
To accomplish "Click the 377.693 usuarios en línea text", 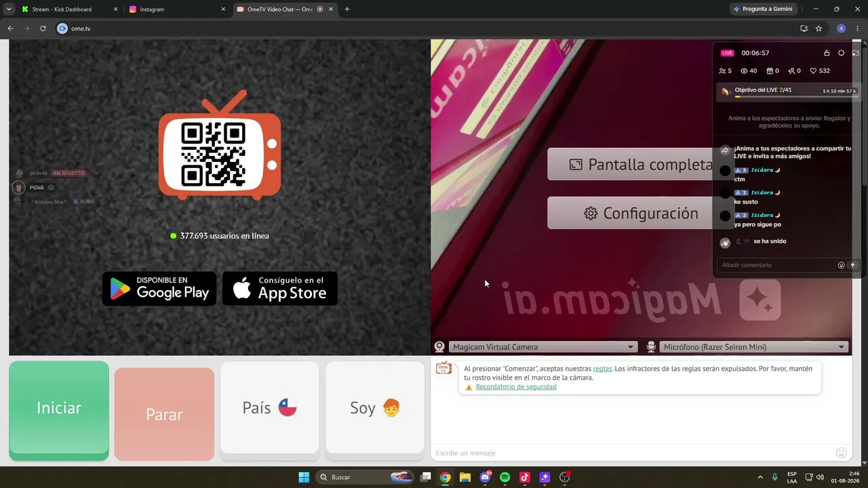I will (224, 236).
